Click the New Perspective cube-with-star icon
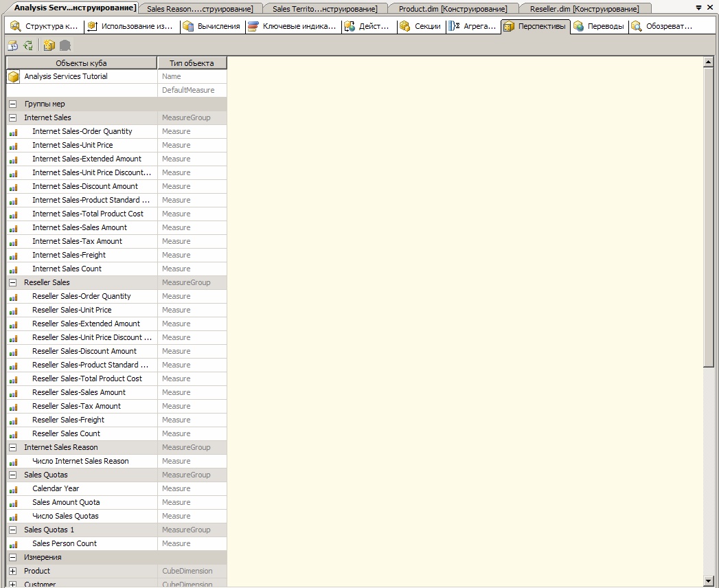 [x=49, y=45]
